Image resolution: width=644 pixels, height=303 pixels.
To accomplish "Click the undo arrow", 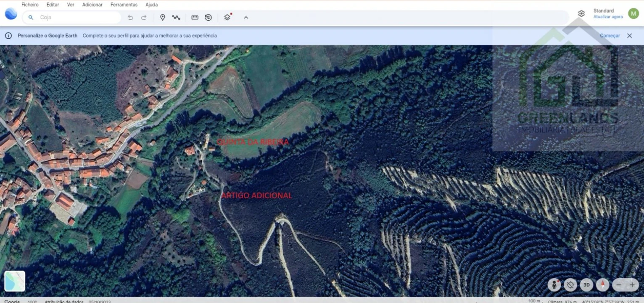I will coord(130,17).
